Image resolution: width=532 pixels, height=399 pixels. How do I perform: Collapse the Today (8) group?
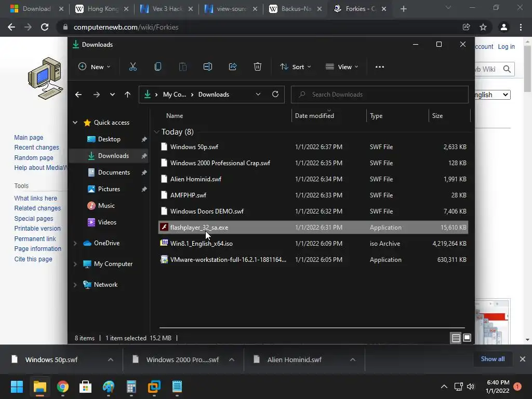tap(156, 132)
